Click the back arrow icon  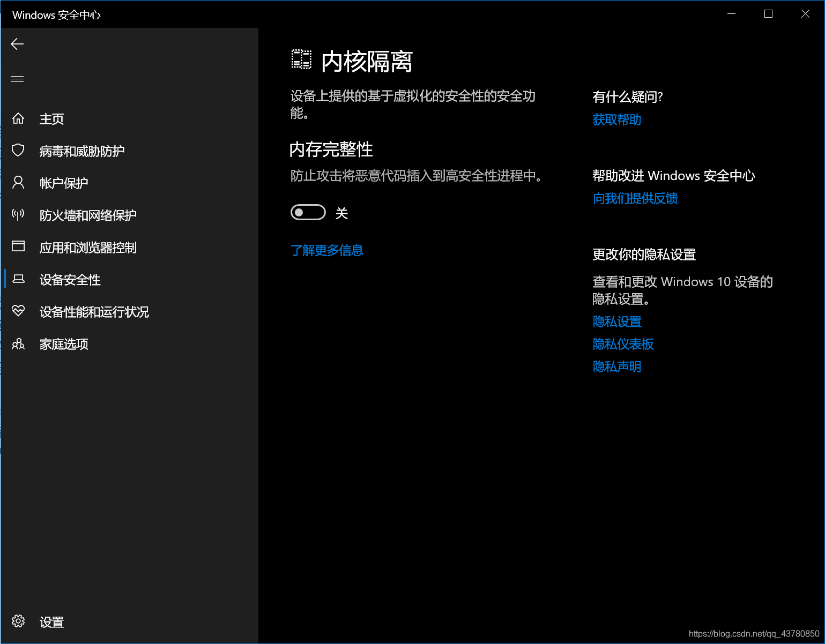[x=17, y=44]
